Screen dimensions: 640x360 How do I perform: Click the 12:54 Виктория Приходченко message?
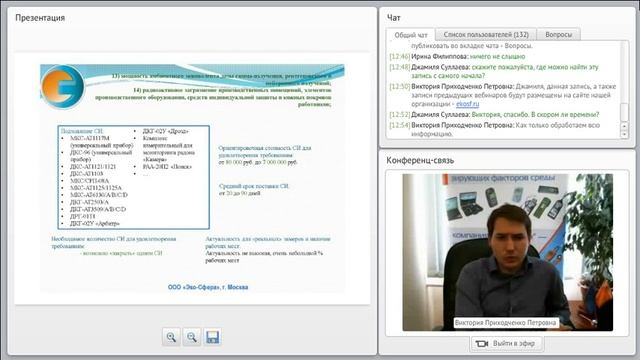tap(494, 129)
